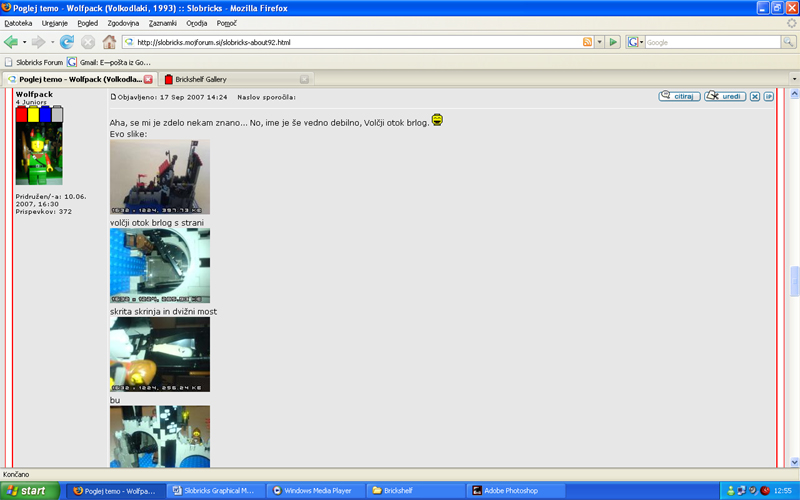800x500 pixels.
Task: Click the forward navigation arrow
Action: [38, 42]
